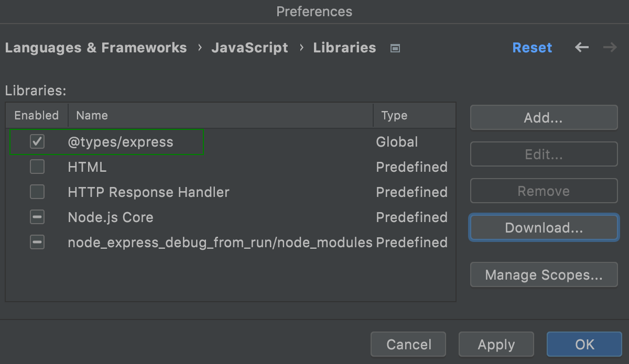Click the Edit button
The width and height of the screenshot is (629, 364).
pyautogui.click(x=544, y=154)
